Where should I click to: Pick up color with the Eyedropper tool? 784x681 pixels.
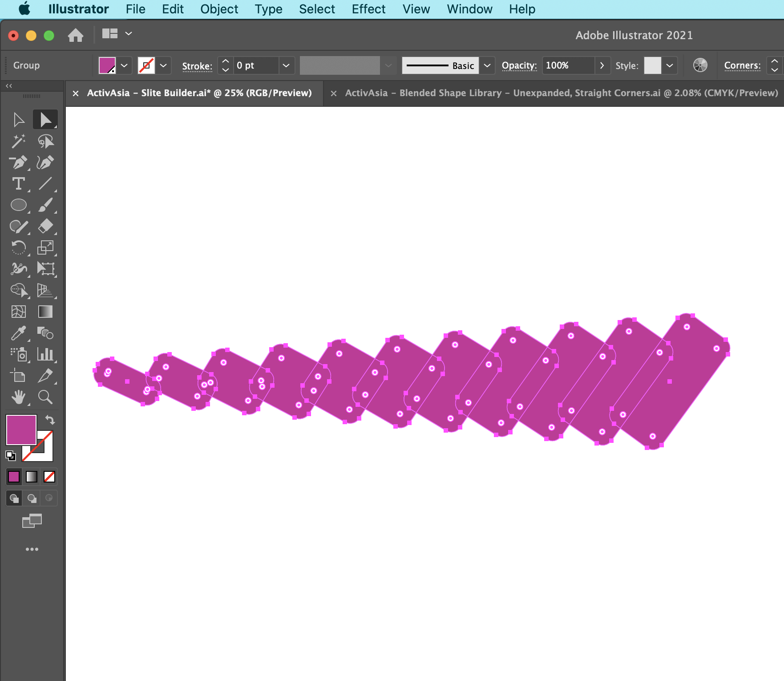19,333
